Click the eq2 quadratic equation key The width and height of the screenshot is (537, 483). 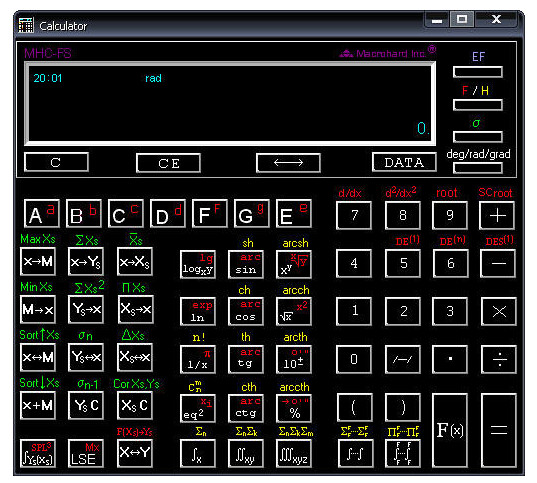(198, 408)
